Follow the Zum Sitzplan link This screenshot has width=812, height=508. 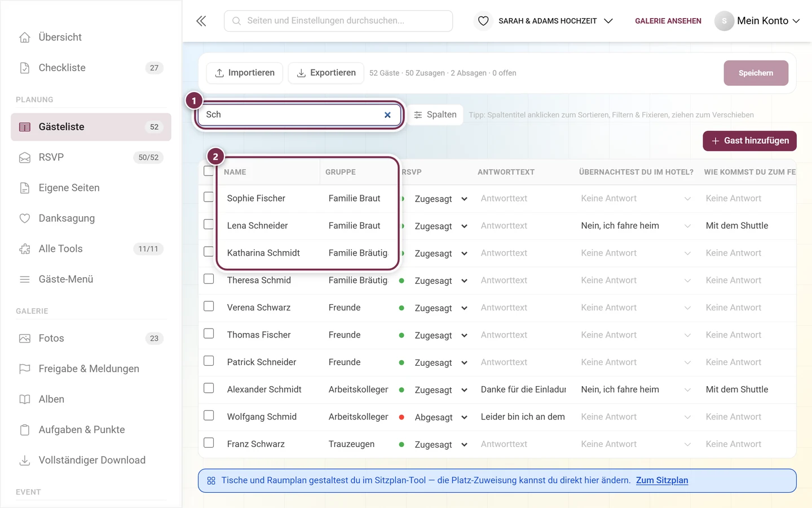(662, 480)
